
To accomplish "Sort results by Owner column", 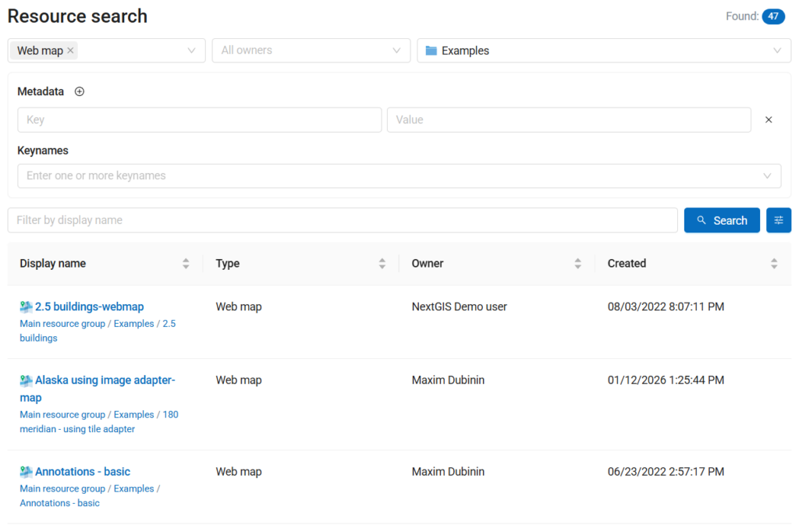I will point(577,264).
